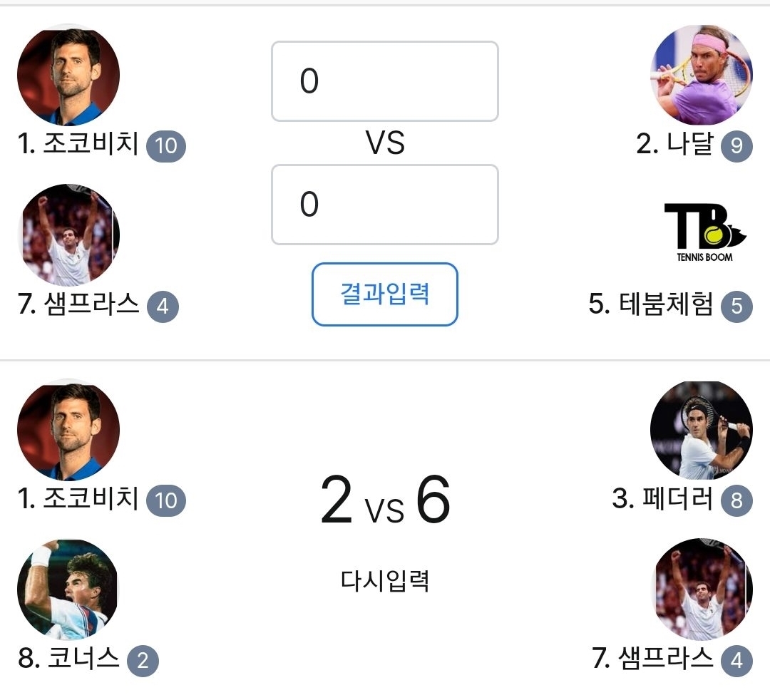Tap the 8 badge next to 페더러
Image resolution: width=770 pixels, height=700 pixels.
[736, 500]
